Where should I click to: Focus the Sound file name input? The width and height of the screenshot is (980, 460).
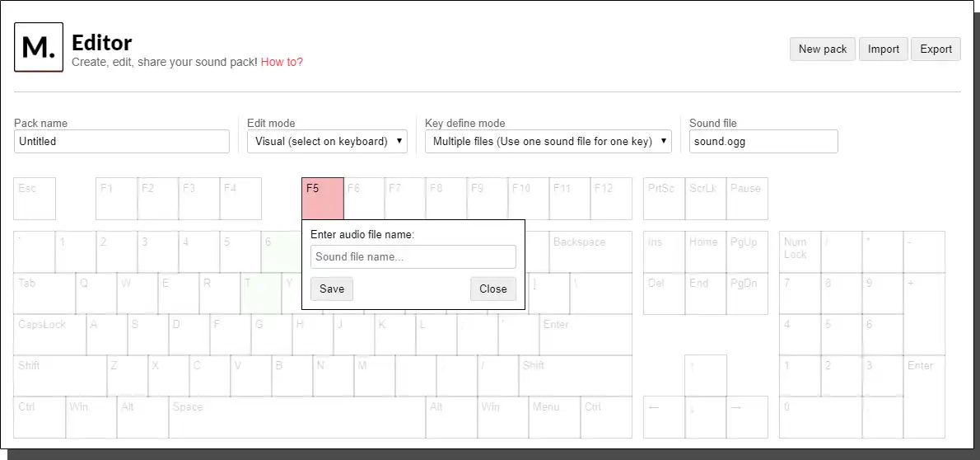pyautogui.click(x=413, y=256)
